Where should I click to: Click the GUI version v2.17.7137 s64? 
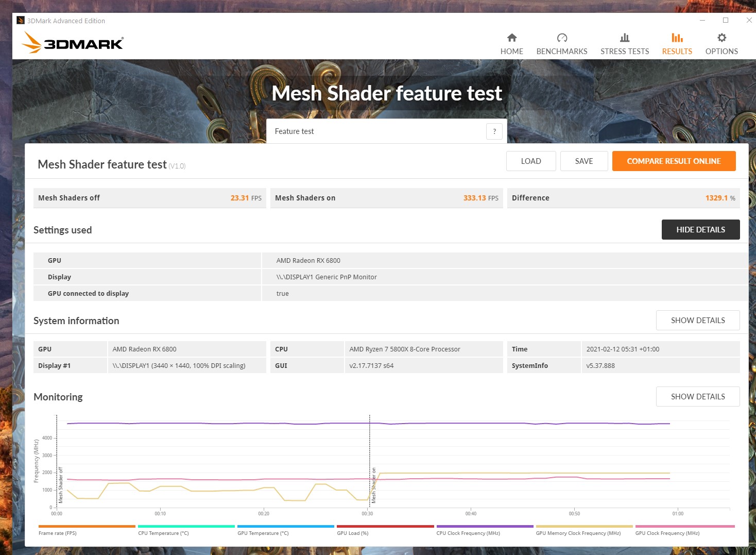click(371, 365)
